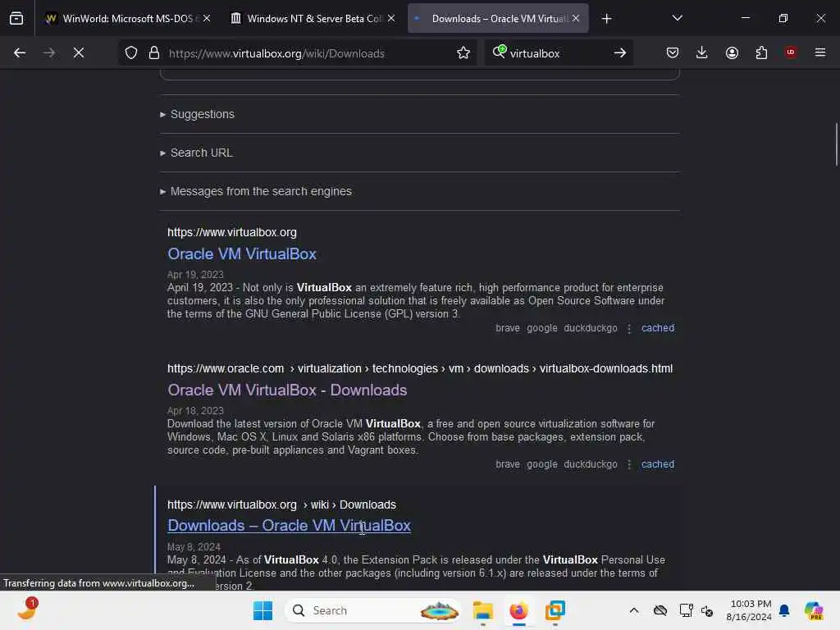Click the muted volume tray icon
The height and width of the screenshot is (630, 840).
coord(707,610)
